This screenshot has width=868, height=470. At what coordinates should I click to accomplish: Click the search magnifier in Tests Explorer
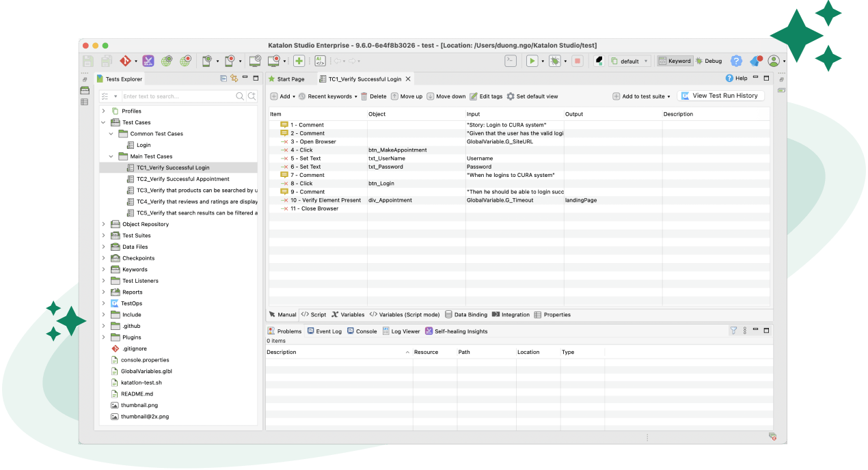click(240, 96)
